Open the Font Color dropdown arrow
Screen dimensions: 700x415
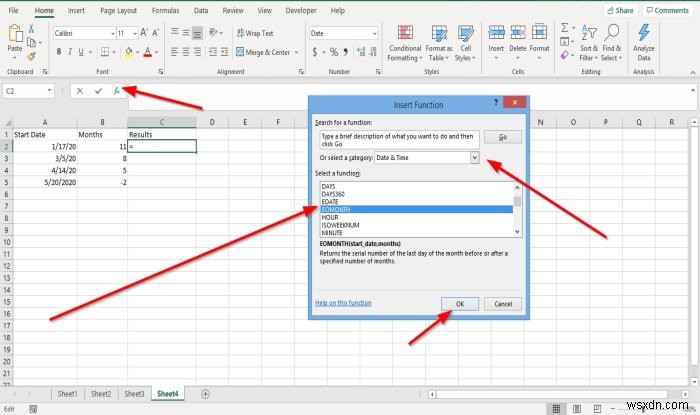[157, 52]
